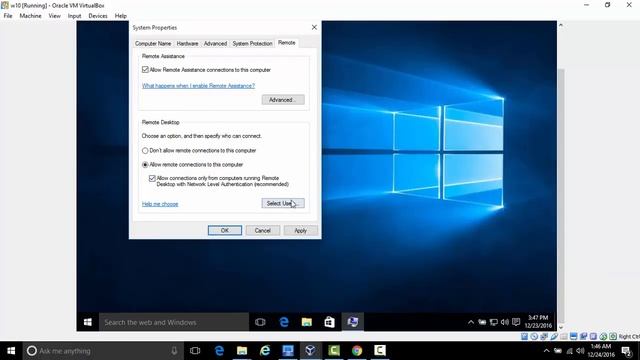640x360 pixels.
Task: Switch to Hardware tab
Action: [x=187, y=43]
